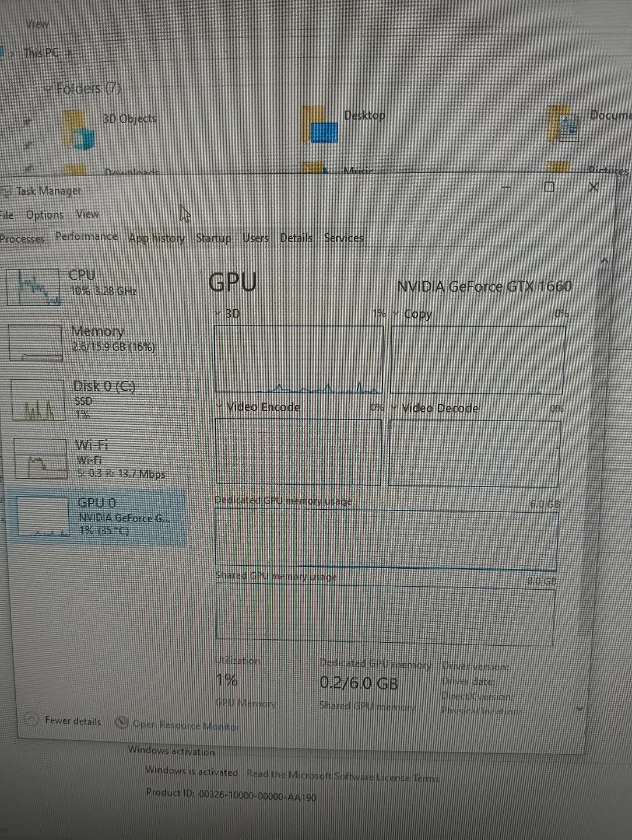Click the Fewer details arrow icon
632x840 pixels.
(31, 720)
